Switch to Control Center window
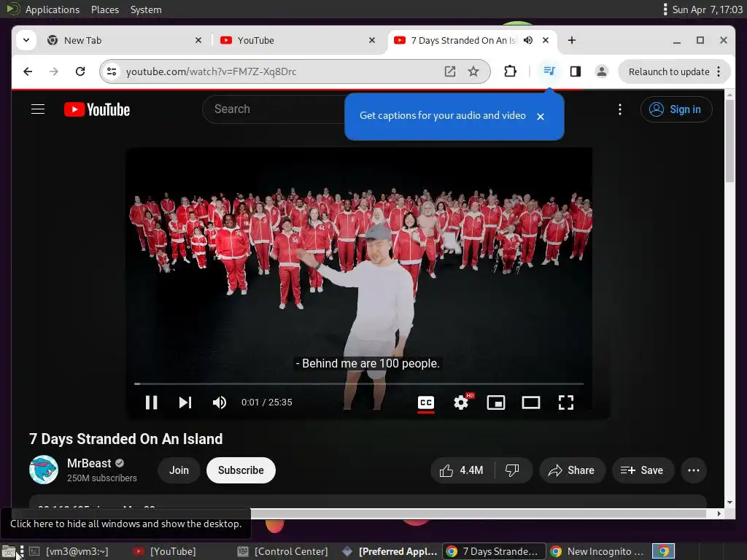This screenshot has width=747, height=560. click(282, 551)
